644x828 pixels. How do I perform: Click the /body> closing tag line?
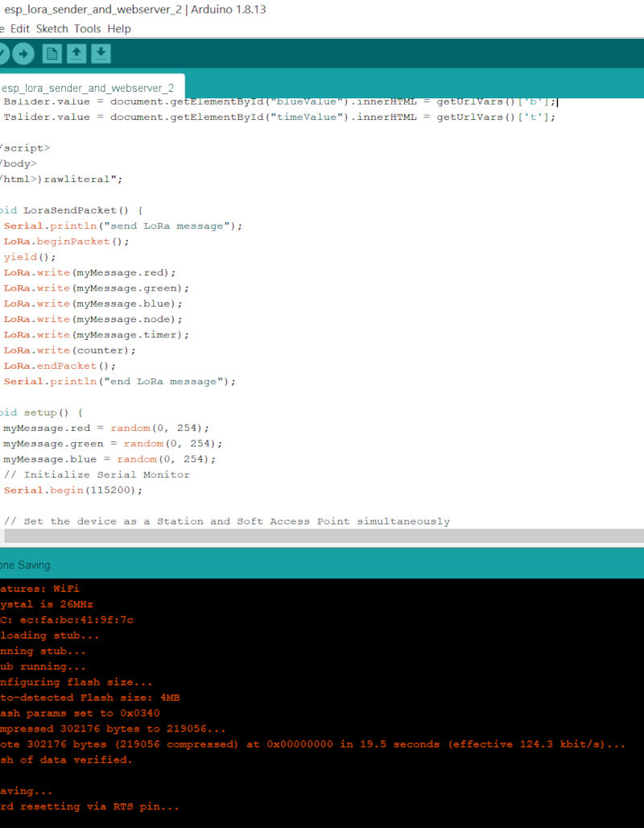click(x=19, y=164)
